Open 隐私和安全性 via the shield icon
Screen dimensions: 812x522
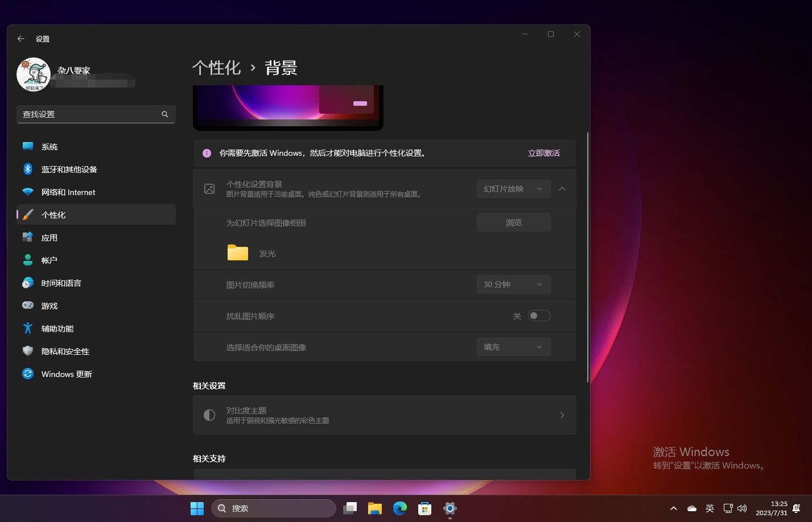click(x=28, y=351)
